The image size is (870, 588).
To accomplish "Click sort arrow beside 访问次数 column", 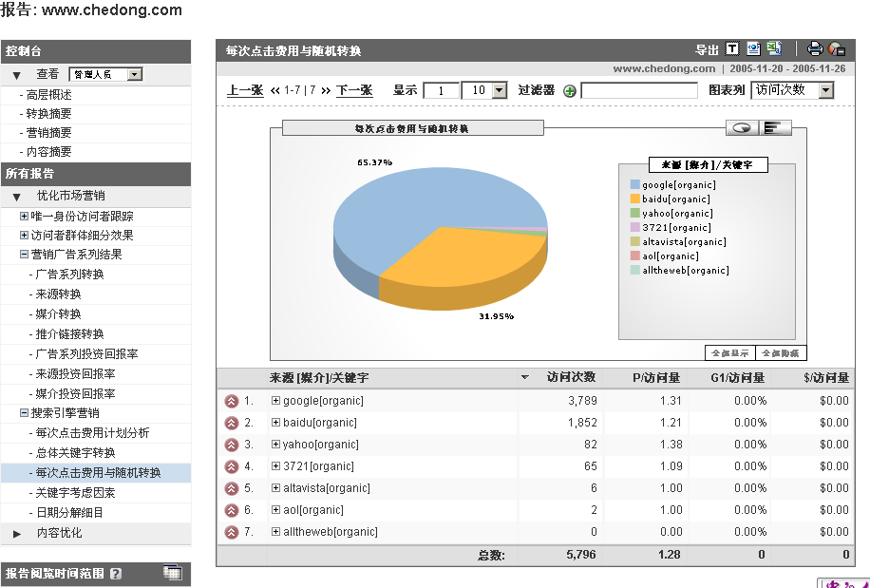I will pyautogui.click(x=525, y=378).
